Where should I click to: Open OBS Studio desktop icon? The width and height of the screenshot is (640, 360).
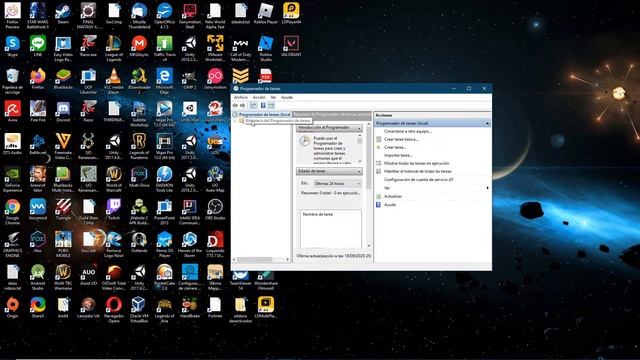click(x=215, y=209)
